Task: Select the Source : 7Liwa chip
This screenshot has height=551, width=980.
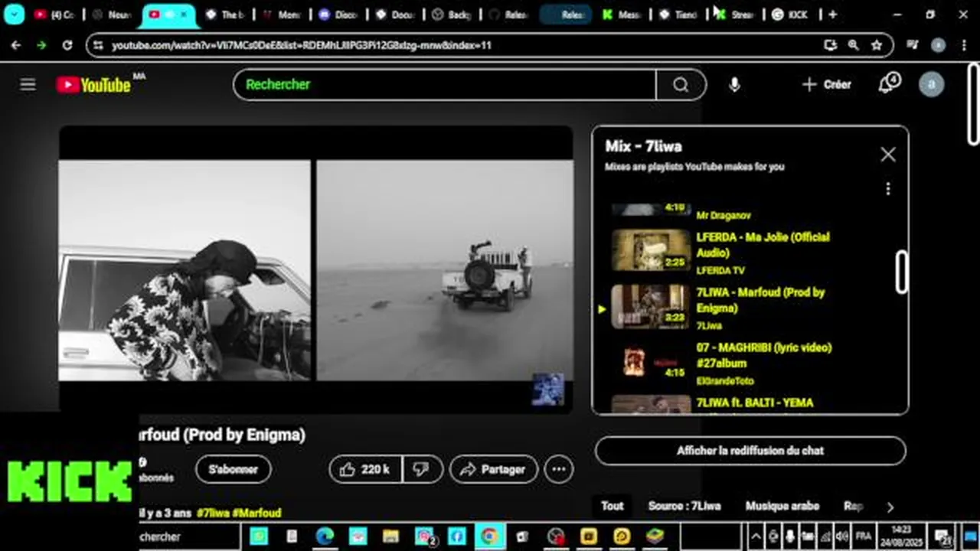Action: click(x=684, y=506)
